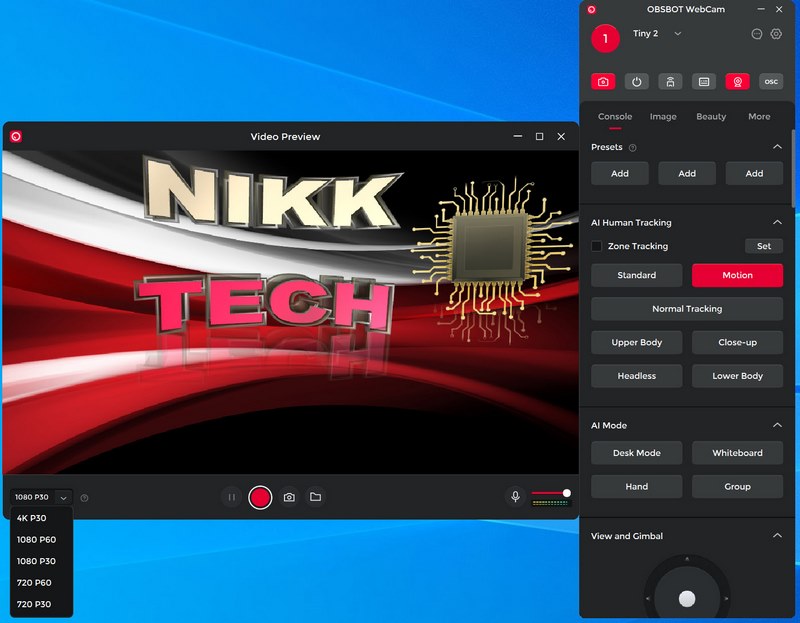
Task: Click the OBSBOT logo in the Video Preview title bar
Action: pyautogui.click(x=16, y=136)
